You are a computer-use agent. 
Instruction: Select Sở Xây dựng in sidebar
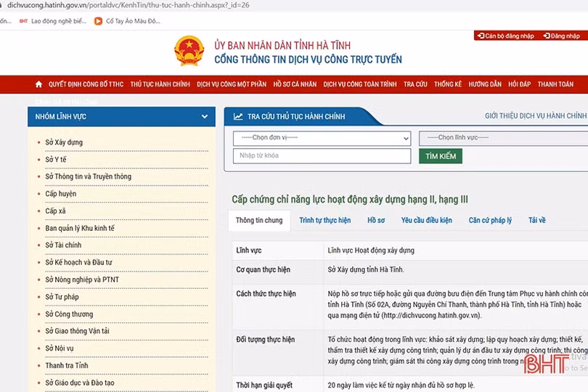click(64, 142)
